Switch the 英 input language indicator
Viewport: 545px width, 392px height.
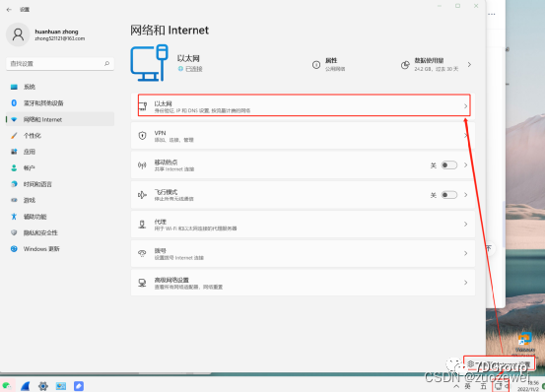(x=468, y=386)
